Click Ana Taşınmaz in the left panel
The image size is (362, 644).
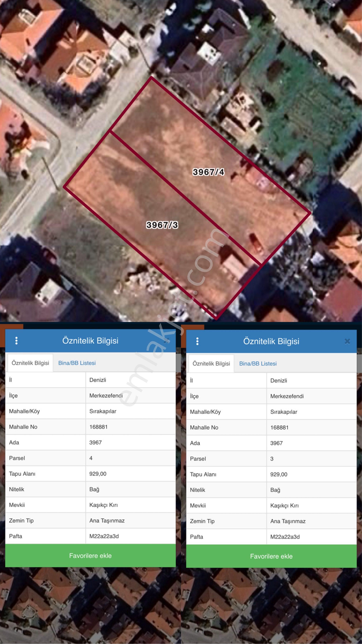coord(107,521)
